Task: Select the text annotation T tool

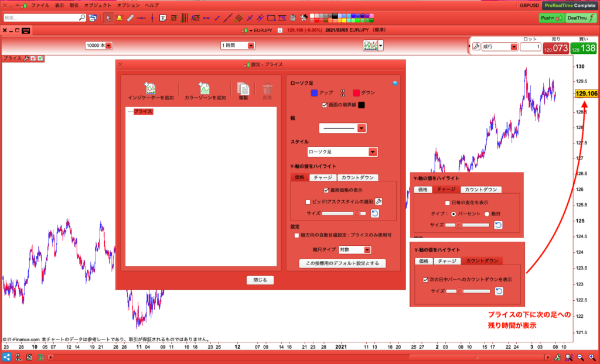Action: click(x=163, y=18)
